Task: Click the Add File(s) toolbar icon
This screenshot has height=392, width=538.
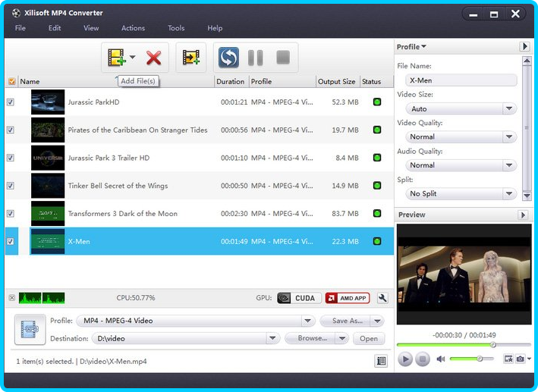Action: pos(116,58)
